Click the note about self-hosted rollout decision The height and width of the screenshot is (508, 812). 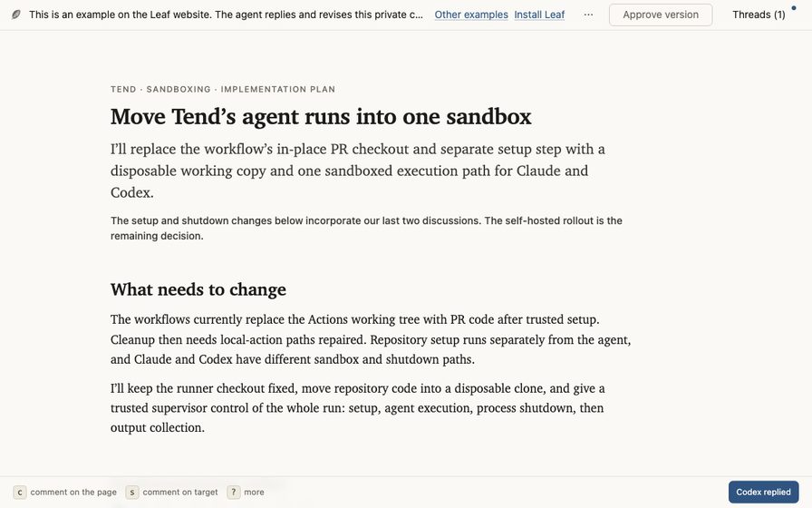pyautogui.click(x=366, y=228)
